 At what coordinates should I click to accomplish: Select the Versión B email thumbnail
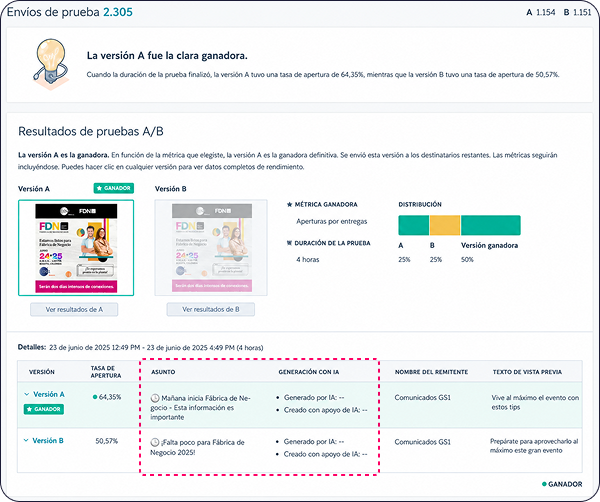tap(211, 248)
